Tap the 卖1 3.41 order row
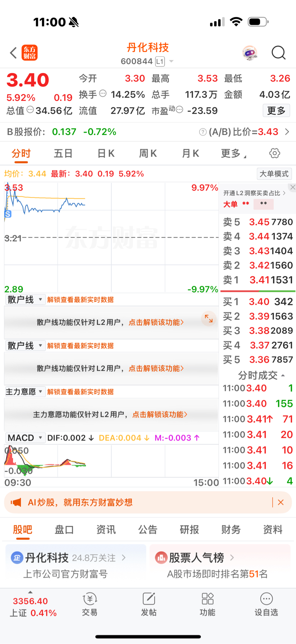Screen dimensions: 296x644 point(258,280)
